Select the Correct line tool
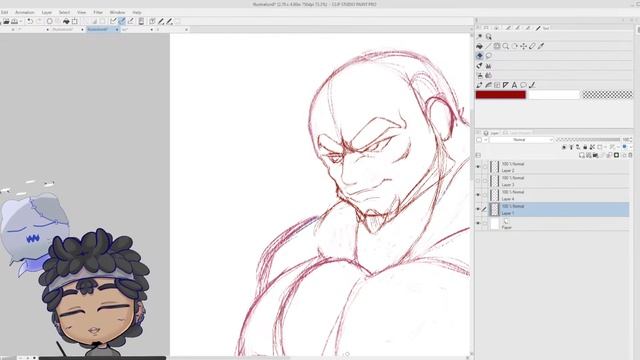 [x=532, y=85]
